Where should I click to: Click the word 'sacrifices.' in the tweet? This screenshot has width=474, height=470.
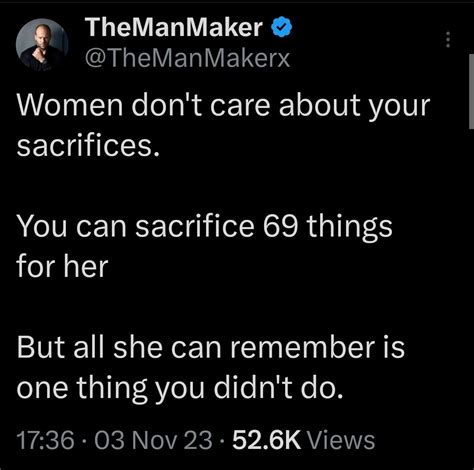tap(88, 146)
